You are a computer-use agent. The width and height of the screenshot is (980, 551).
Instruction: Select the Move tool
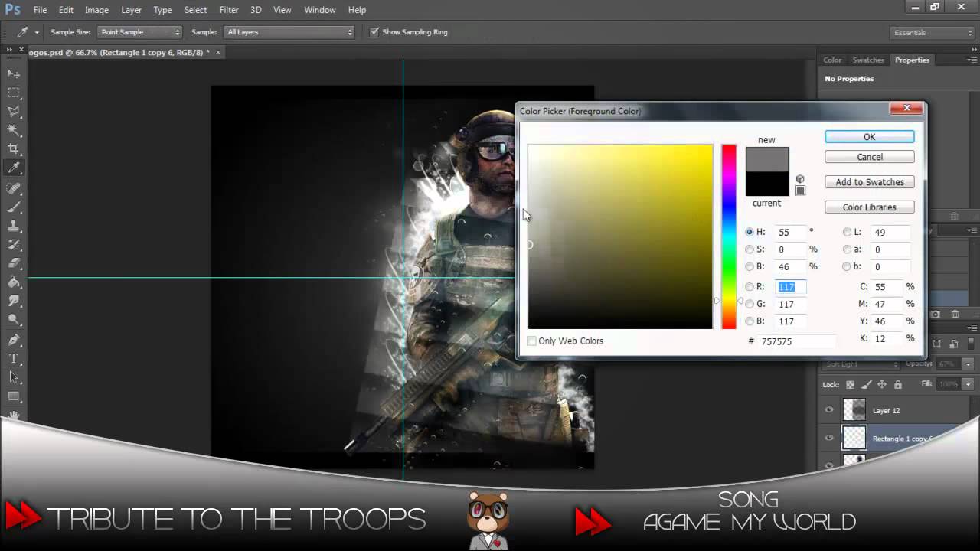[x=14, y=73]
